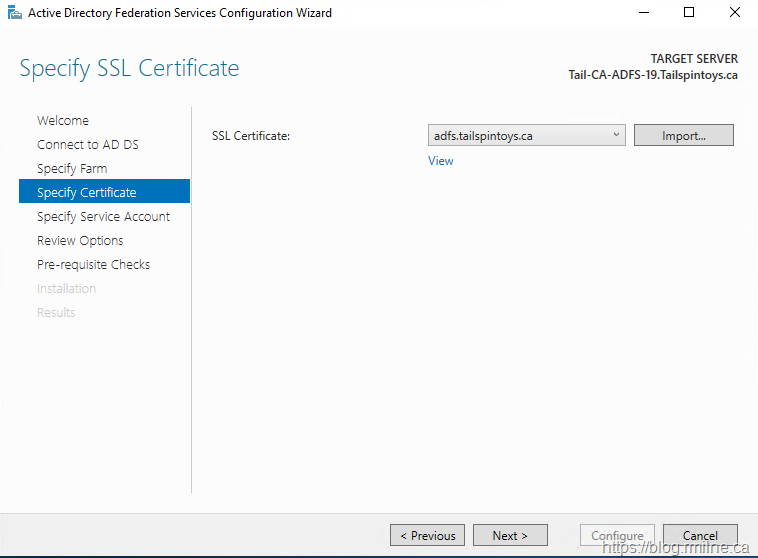
Task: Close the AD FS configuration wizard
Action: coord(735,13)
